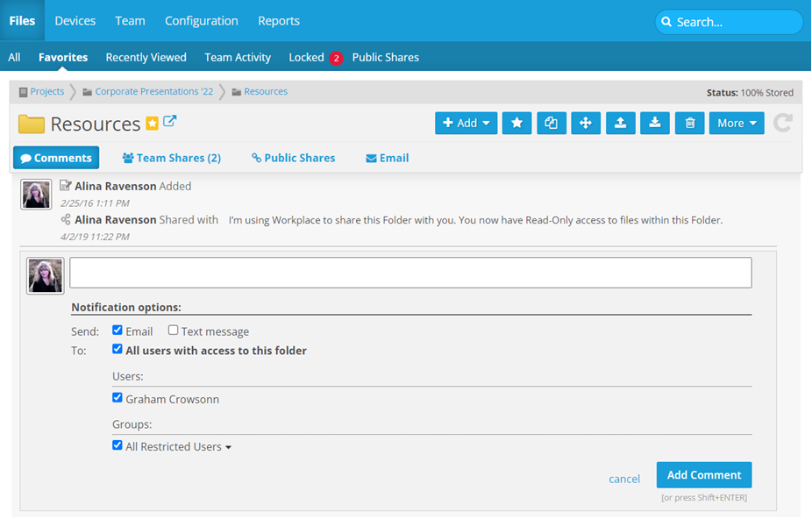Expand the More dropdown menu
Image resolution: width=812 pixels, height=519 pixels.
pos(737,124)
